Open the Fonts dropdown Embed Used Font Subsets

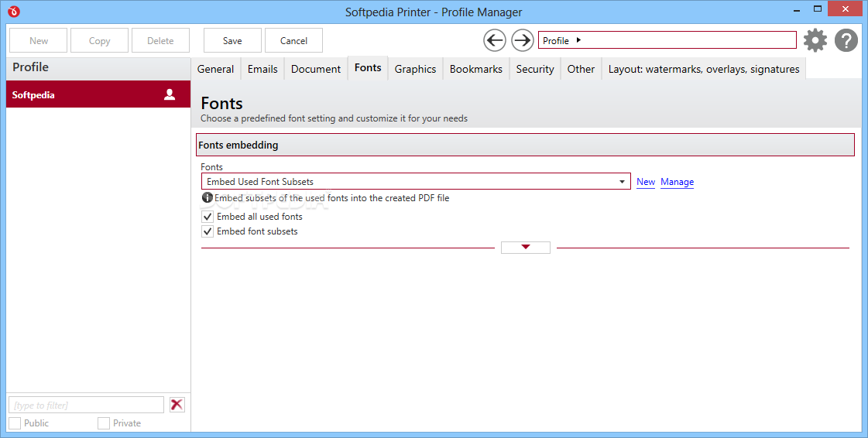point(416,181)
